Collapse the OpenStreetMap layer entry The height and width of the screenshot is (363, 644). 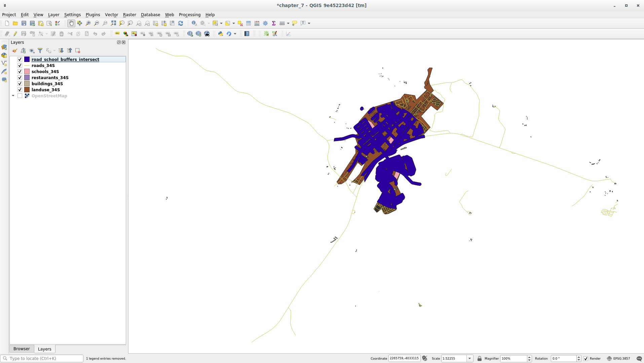(13, 96)
